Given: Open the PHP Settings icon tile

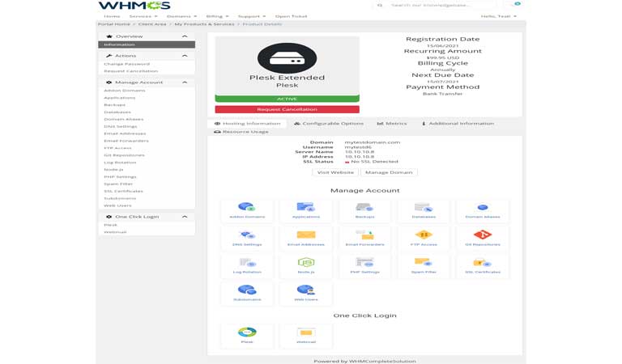Looking at the screenshot, I should (364, 266).
